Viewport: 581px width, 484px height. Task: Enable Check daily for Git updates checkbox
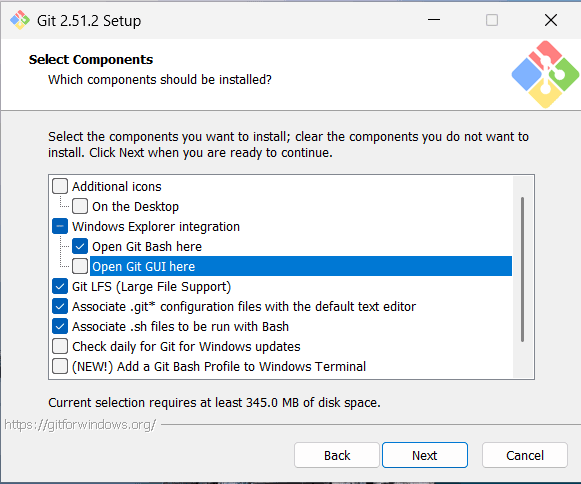tap(60, 347)
